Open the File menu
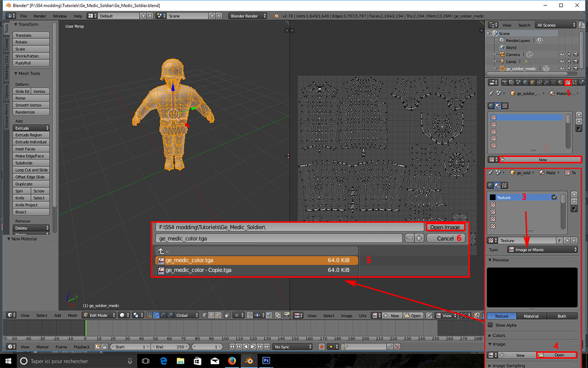Screen dimensions: 588x368 point(23,16)
